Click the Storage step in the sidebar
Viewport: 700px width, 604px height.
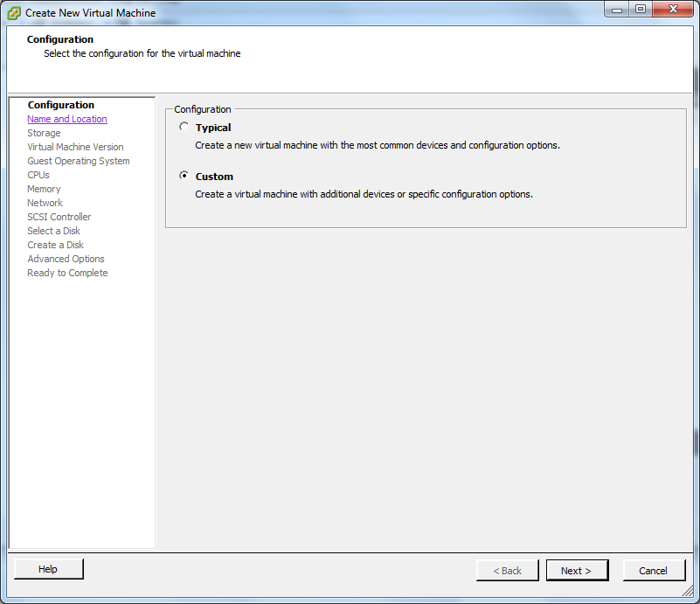click(x=44, y=133)
